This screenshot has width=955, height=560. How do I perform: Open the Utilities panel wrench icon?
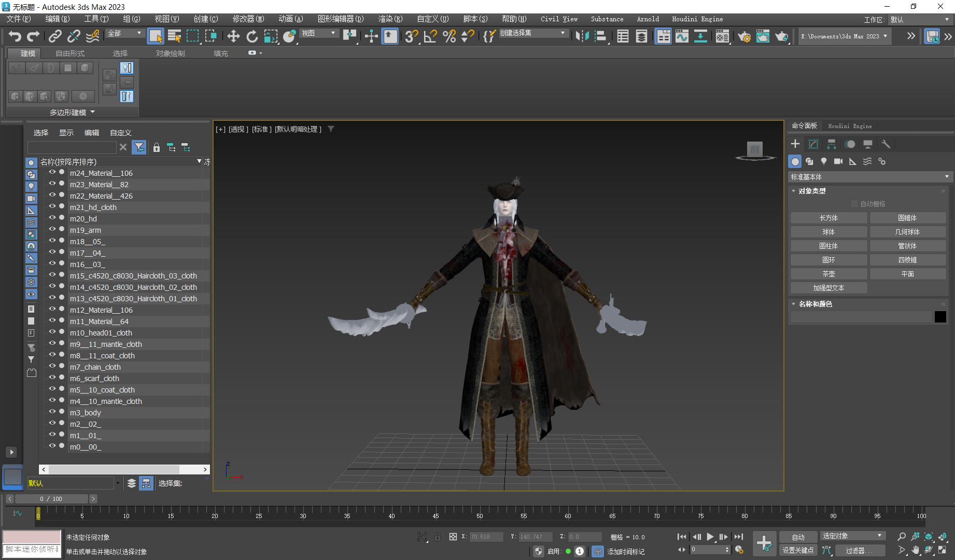[x=886, y=144]
